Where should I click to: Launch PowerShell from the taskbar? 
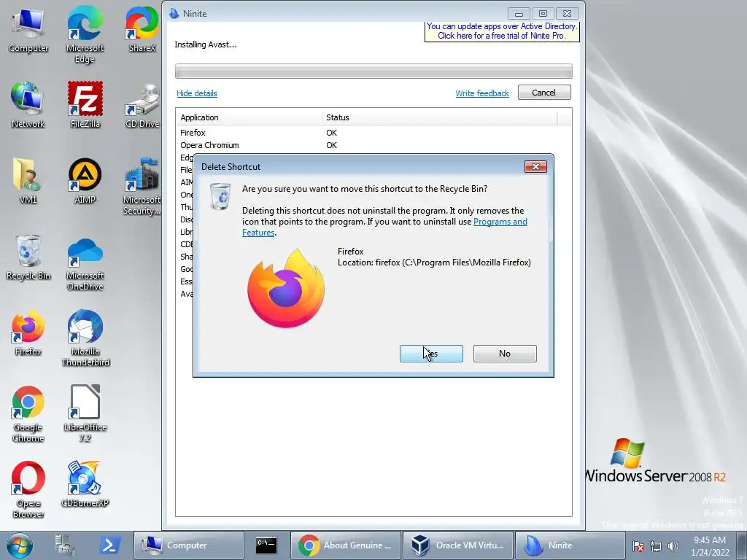coord(109,545)
